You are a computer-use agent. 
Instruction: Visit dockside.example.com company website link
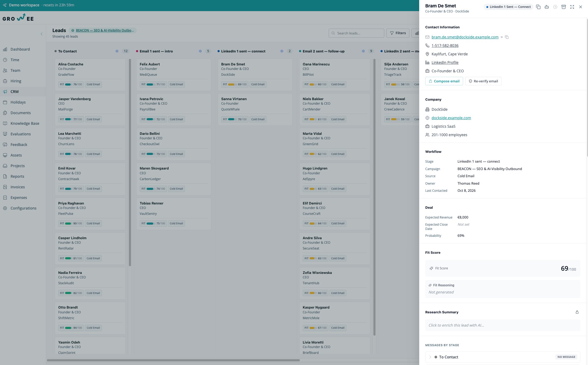(x=451, y=118)
